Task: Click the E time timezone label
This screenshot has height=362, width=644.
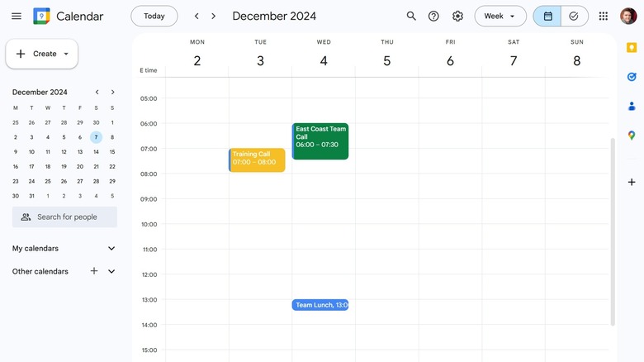Action: [149, 70]
